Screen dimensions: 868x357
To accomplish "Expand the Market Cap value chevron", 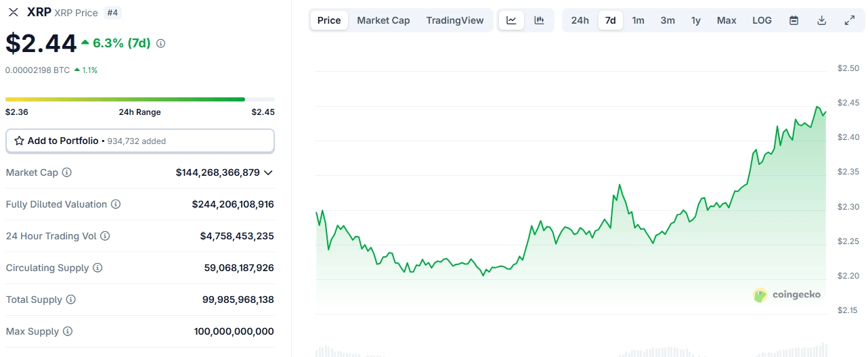I will [x=269, y=172].
